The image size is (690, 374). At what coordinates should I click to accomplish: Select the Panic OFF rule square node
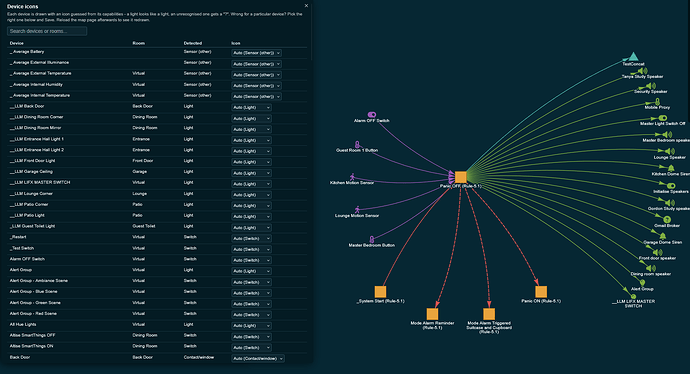coord(460,177)
